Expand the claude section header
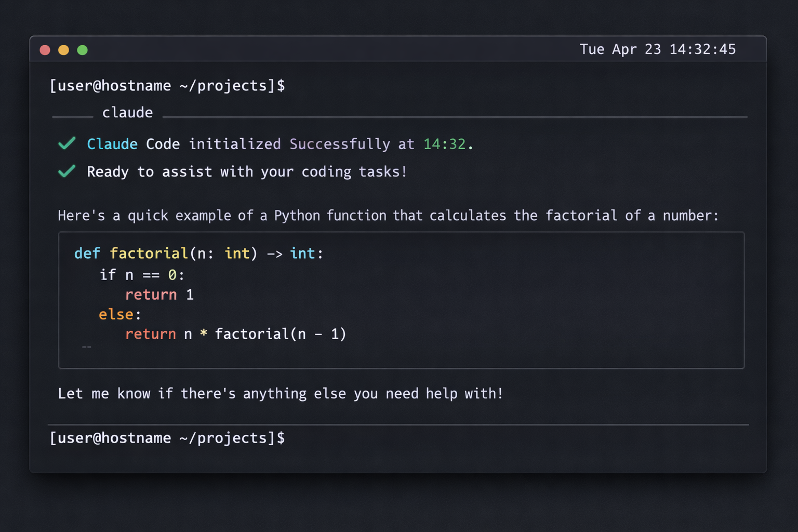798x532 pixels. coord(127,112)
